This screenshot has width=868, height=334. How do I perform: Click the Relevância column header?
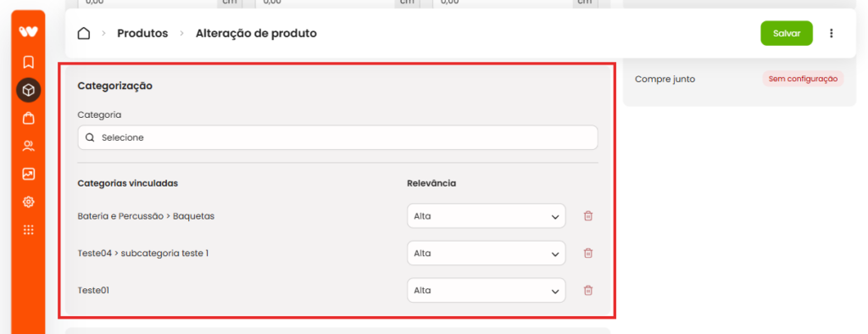(431, 183)
